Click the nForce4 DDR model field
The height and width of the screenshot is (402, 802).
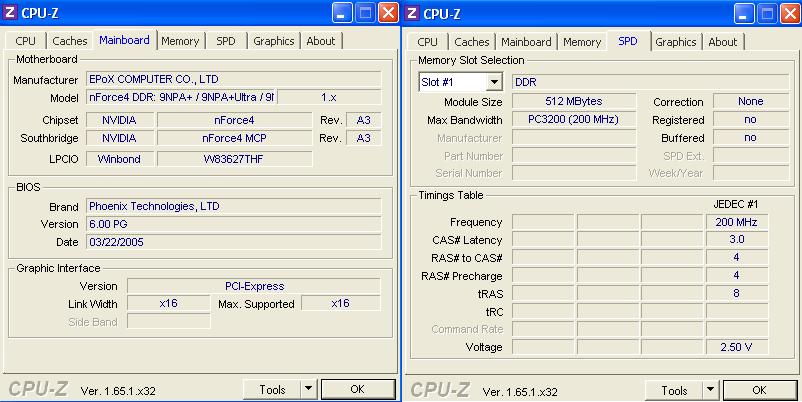(x=182, y=97)
